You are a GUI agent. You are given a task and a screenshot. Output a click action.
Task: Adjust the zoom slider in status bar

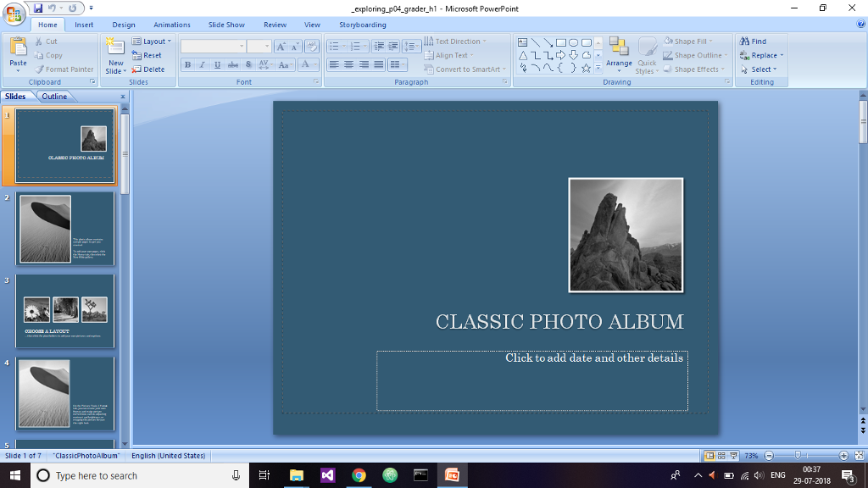(x=797, y=455)
